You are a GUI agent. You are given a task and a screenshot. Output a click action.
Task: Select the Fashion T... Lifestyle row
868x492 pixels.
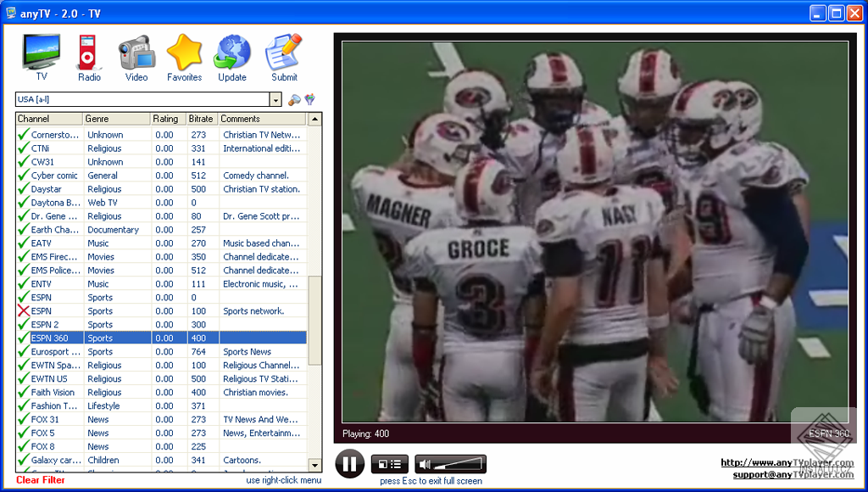(x=162, y=406)
